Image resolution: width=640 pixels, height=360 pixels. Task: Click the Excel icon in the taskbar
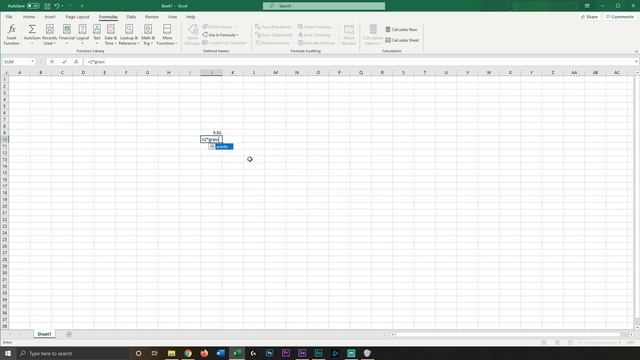tap(237, 353)
